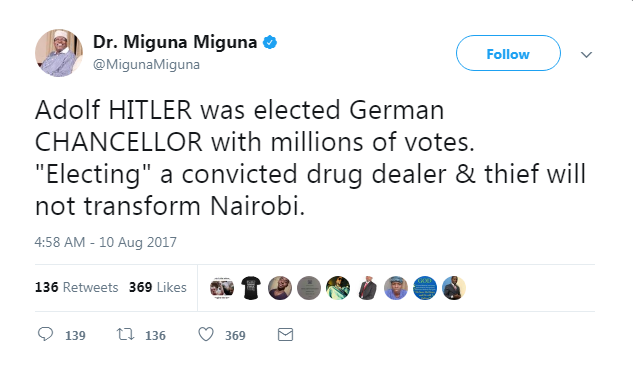
Task: Click the man in suit avatar at the end of the row
Action: point(454,288)
